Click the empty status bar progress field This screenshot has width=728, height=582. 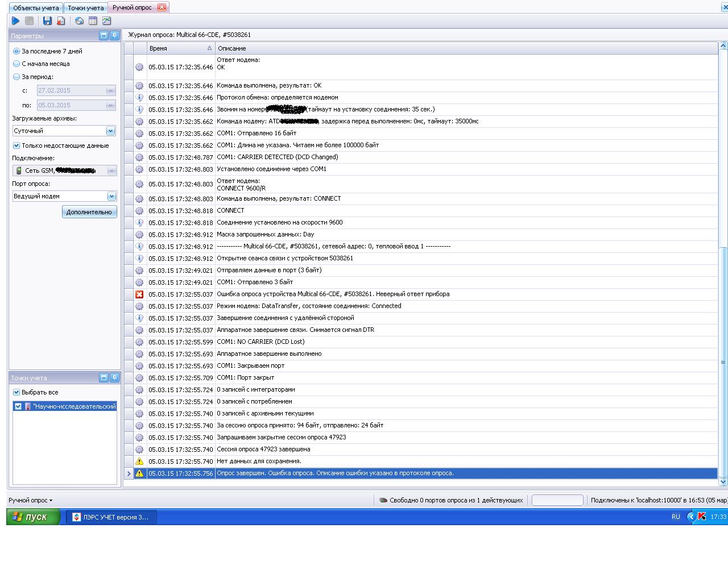coord(557,500)
